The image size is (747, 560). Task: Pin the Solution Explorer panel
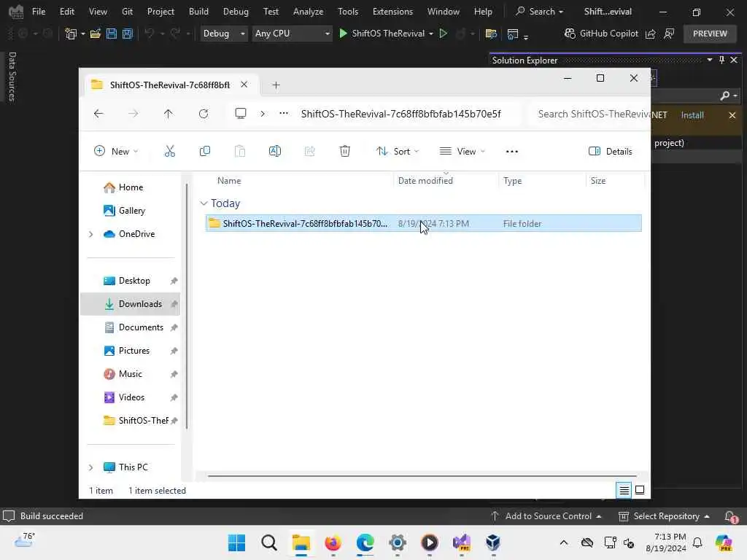[x=721, y=60]
